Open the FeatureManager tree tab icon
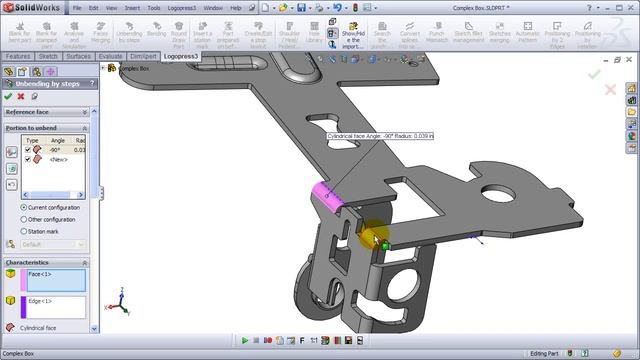This screenshot has width=640, height=360. [x=9, y=72]
